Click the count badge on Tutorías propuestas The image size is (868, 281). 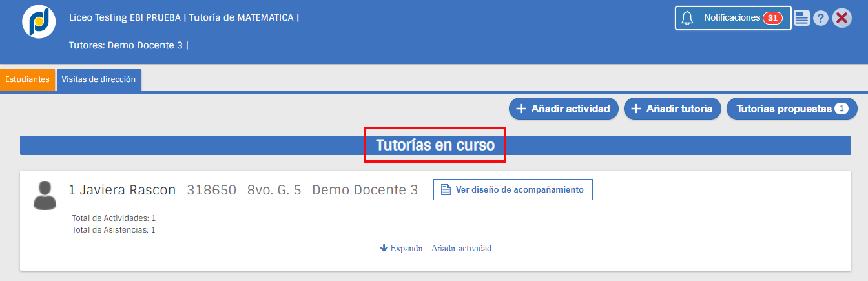tap(841, 109)
